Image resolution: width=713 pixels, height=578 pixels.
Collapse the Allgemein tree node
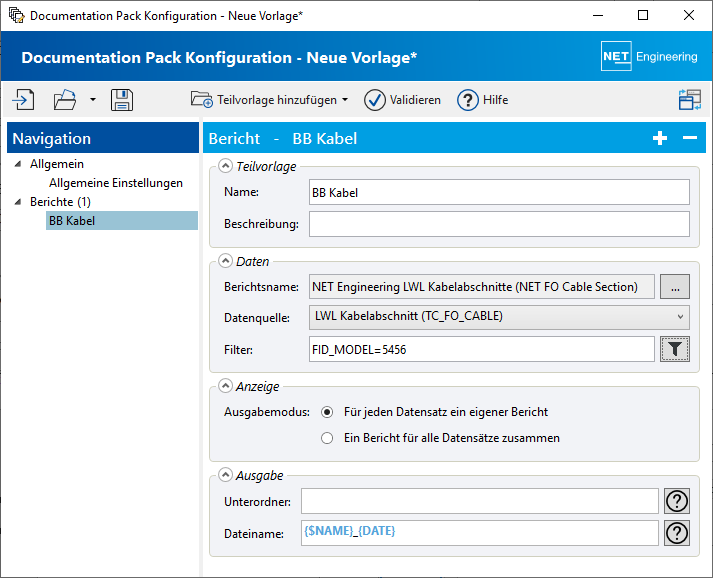coord(18,164)
